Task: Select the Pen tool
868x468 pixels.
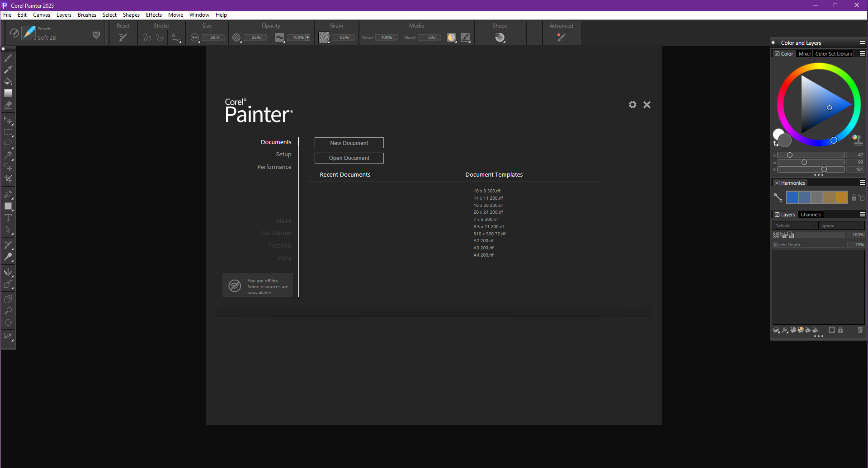Action: 8,195
